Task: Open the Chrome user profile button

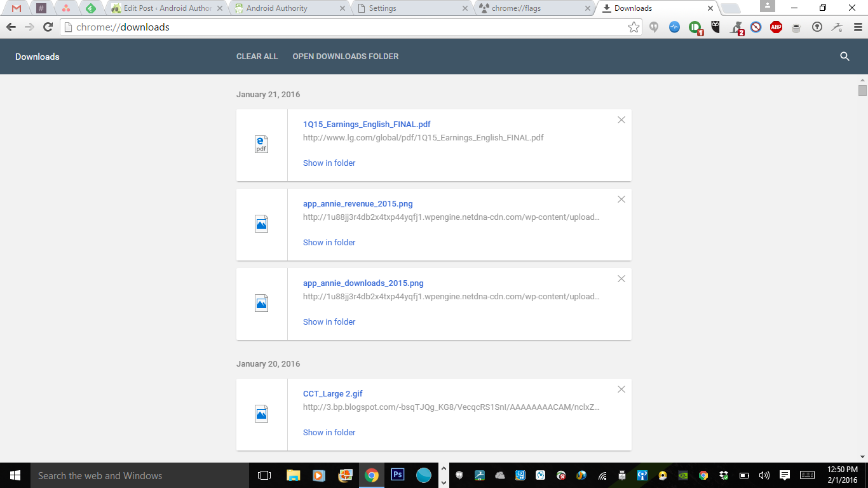Action: [768, 7]
